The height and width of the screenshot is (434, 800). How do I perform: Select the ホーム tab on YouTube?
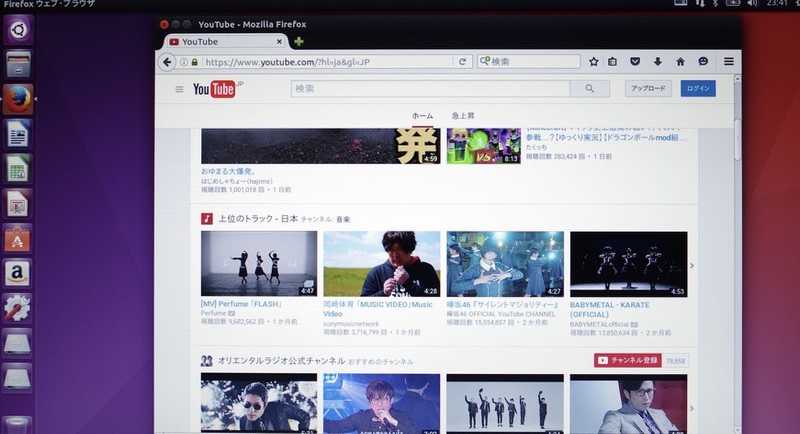coord(422,116)
